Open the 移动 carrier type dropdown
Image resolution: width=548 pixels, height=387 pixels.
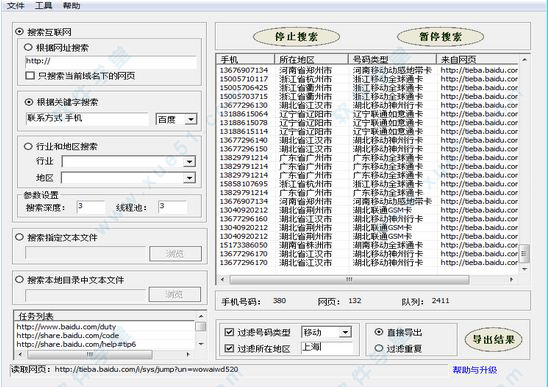coord(345,332)
